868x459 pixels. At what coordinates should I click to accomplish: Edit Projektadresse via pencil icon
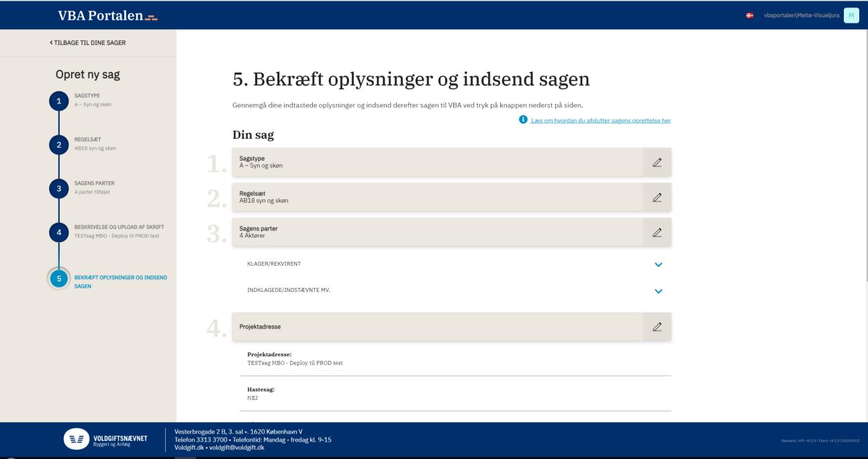tap(657, 326)
